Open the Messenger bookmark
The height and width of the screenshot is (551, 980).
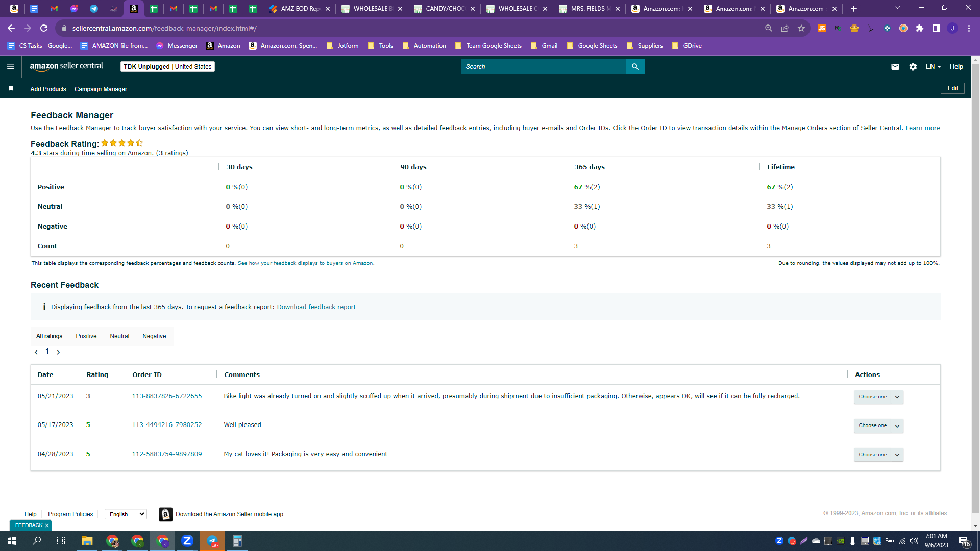[x=177, y=46]
